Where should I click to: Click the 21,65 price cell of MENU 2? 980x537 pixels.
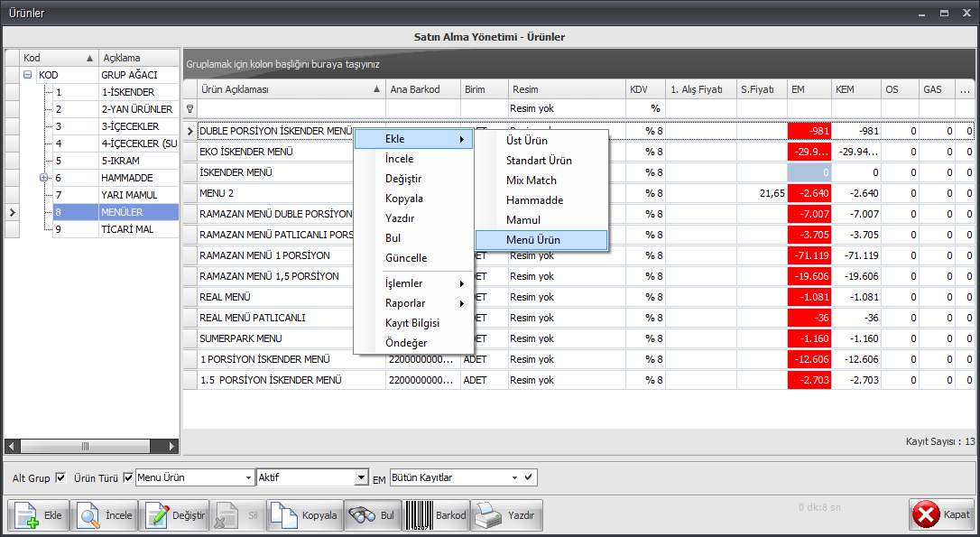click(x=762, y=193)
